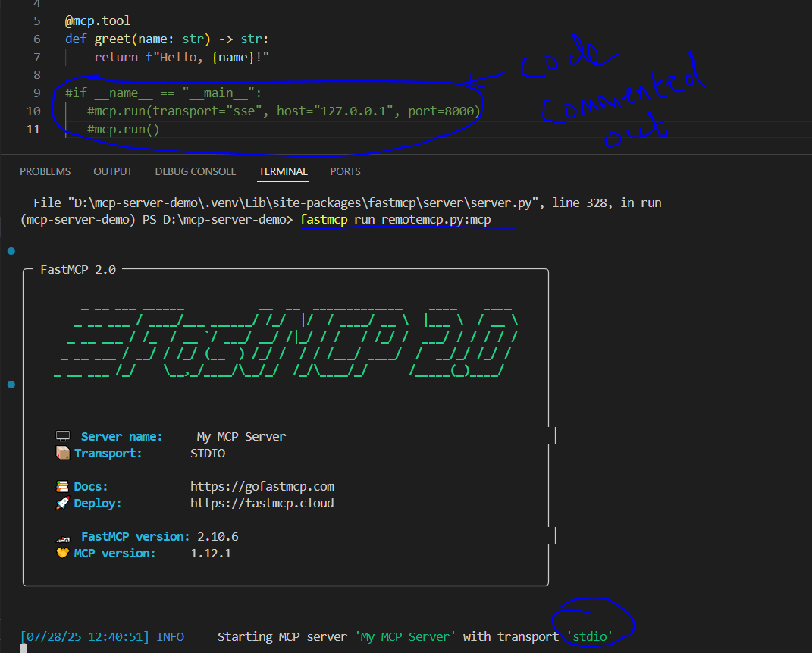812x653 pixels.
Task: Click the [07/28/25 12:40:51] timestamp
Action: [85, 636]
